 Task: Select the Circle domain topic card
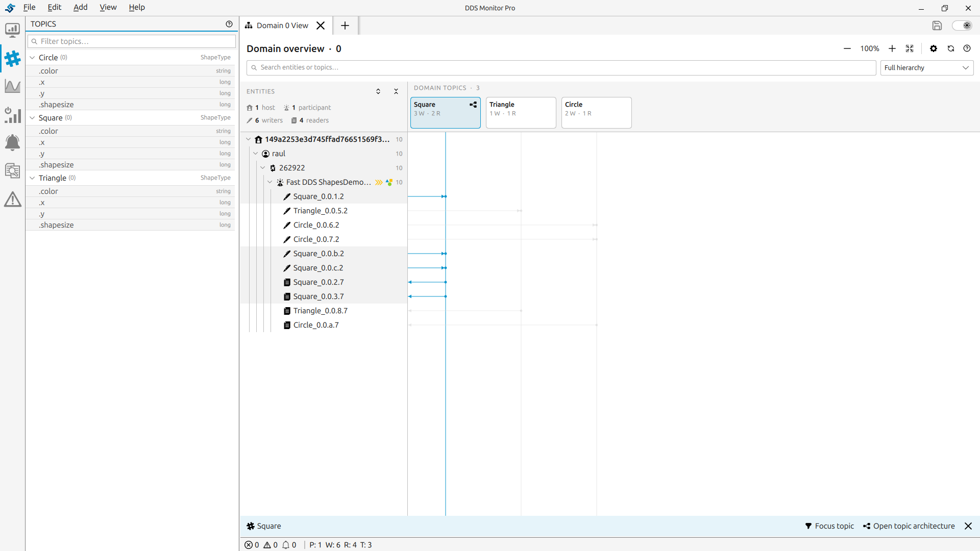coord(596,113)
